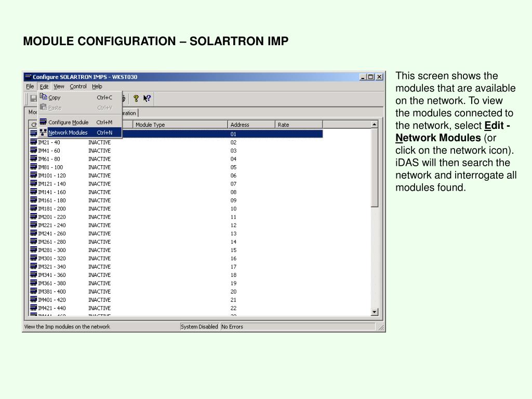Choose Configure Module from the Edit menu

coord(79,122)
